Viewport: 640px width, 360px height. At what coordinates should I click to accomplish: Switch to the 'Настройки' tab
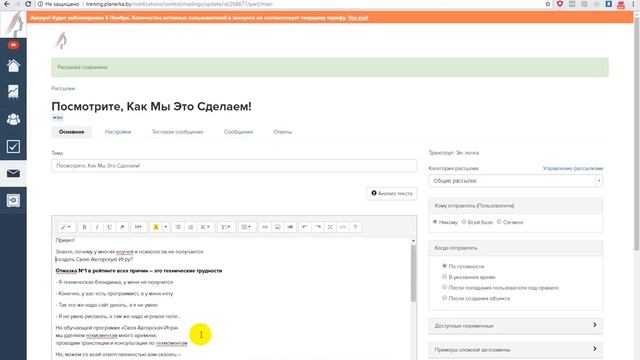[118, 132]
